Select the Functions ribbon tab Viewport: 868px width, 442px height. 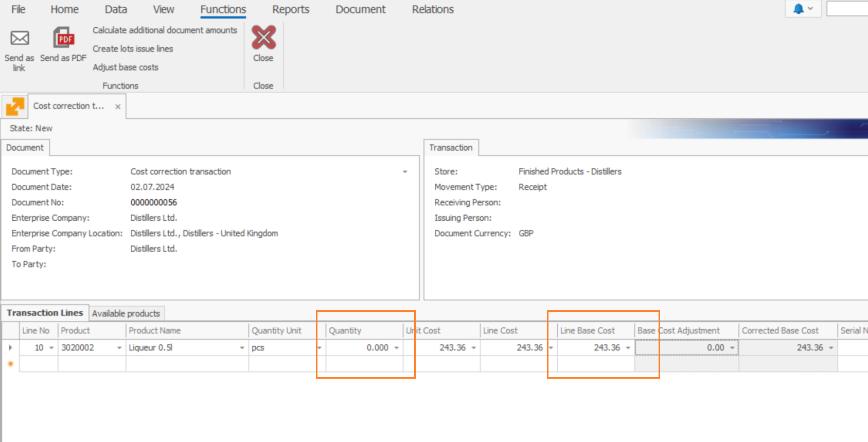click(223, 9)
